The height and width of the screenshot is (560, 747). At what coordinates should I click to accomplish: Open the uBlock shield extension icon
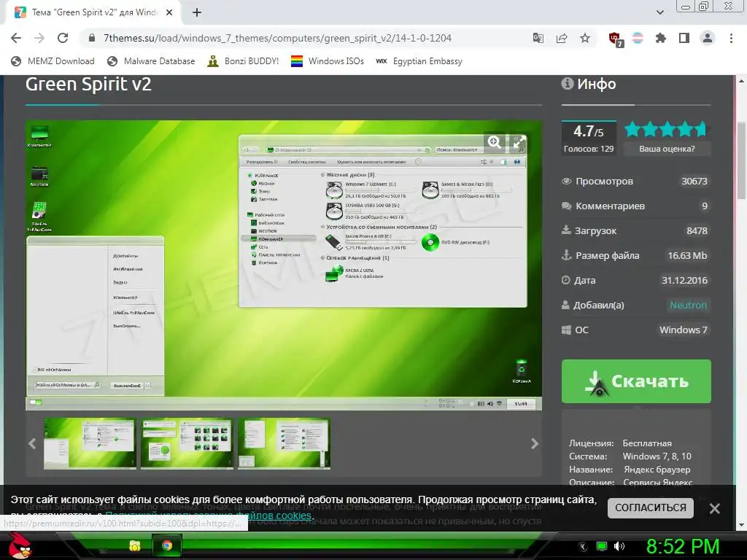point(616,39)
